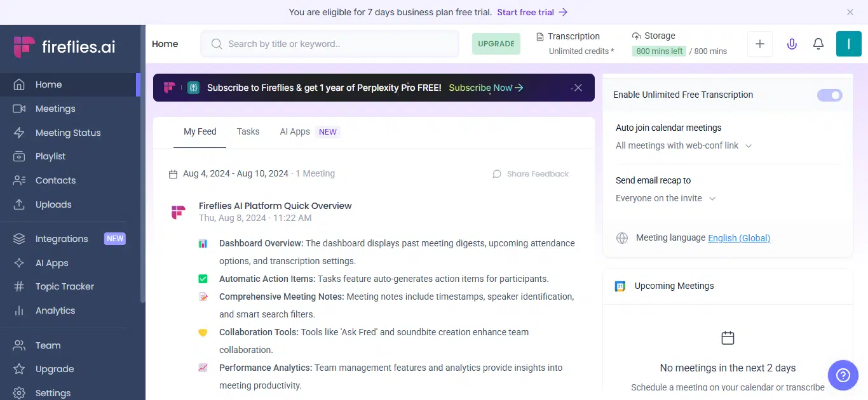Toggle Enable Unlimited Free Transcription switch
The height and width of the screenshot is (400, 868).
830,95
